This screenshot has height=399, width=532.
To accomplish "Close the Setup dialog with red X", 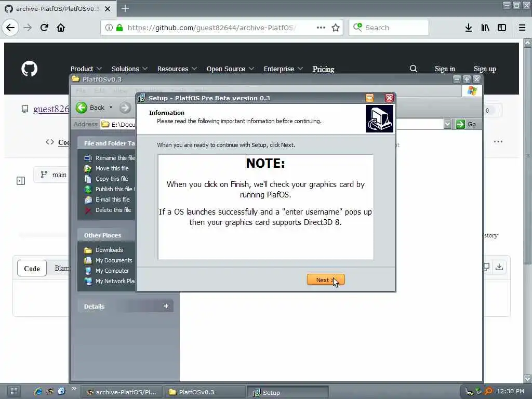I will (x=389, y=98).
